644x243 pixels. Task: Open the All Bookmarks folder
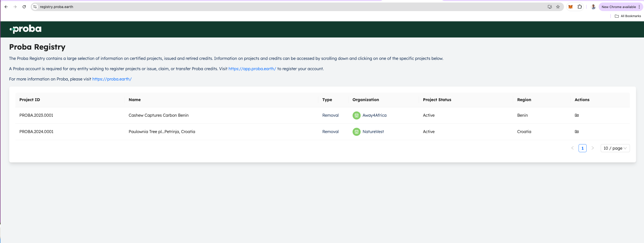click(628, 16)
